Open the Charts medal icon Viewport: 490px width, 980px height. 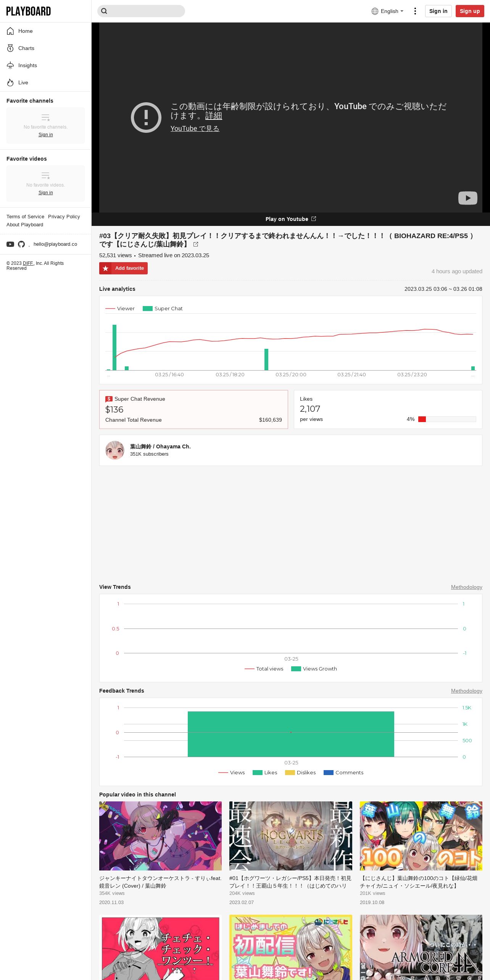point(10,48)
